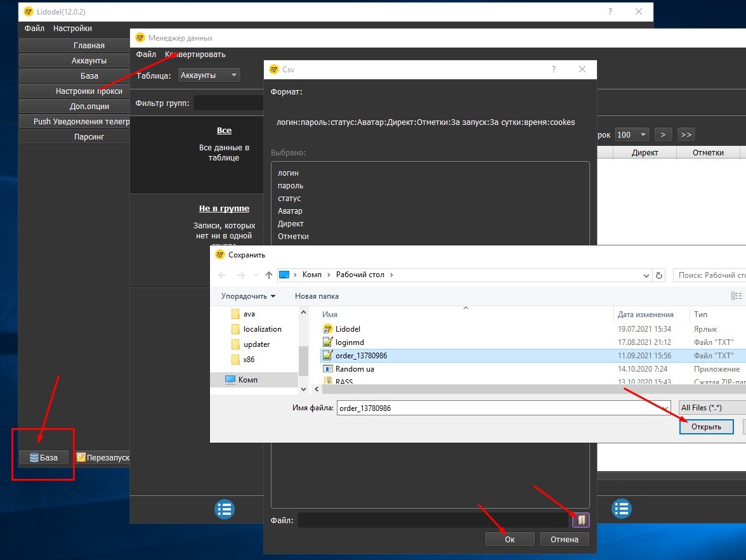Go back in Save dialog navigation

222,275
